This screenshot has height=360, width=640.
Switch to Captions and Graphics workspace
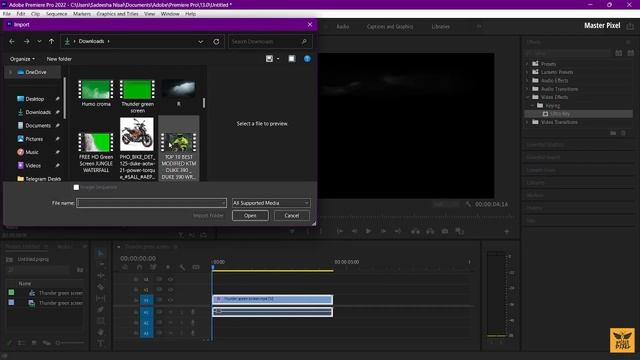coord(390,27)
